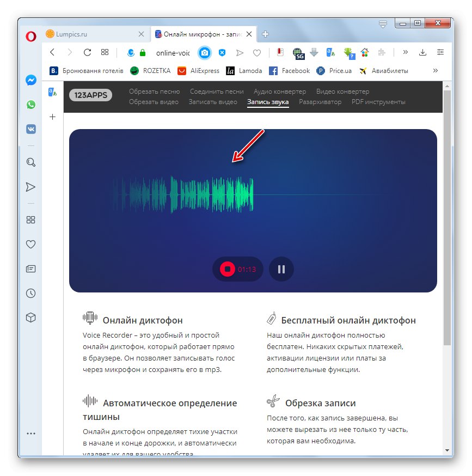
Task: Open Записать видео menu item
Action: tap(213, 102)
